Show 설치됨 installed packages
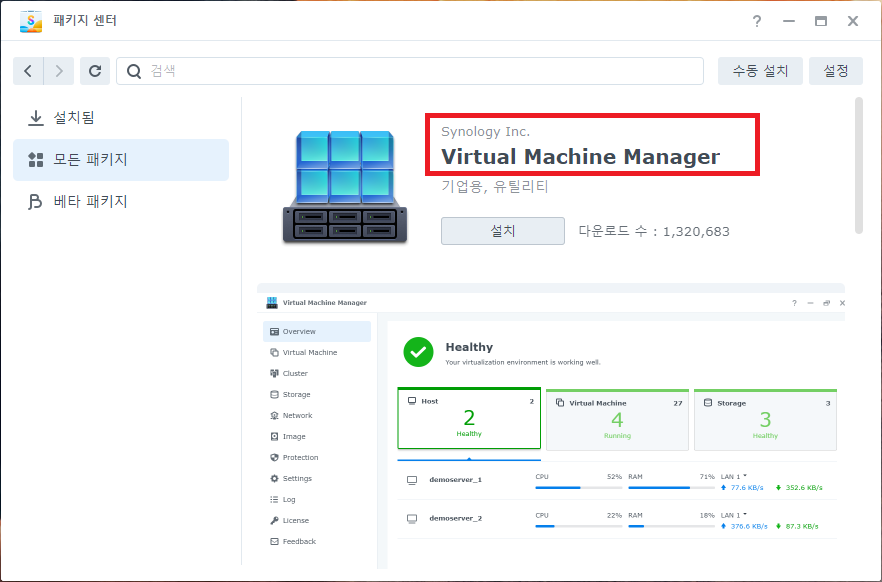 (121, 118)
